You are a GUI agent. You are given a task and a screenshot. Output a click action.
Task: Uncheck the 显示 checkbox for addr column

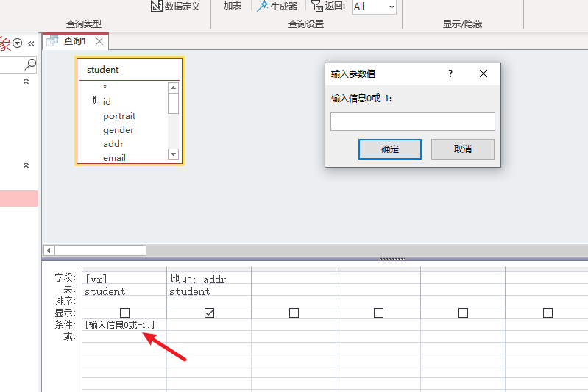(x=209, y=313)
